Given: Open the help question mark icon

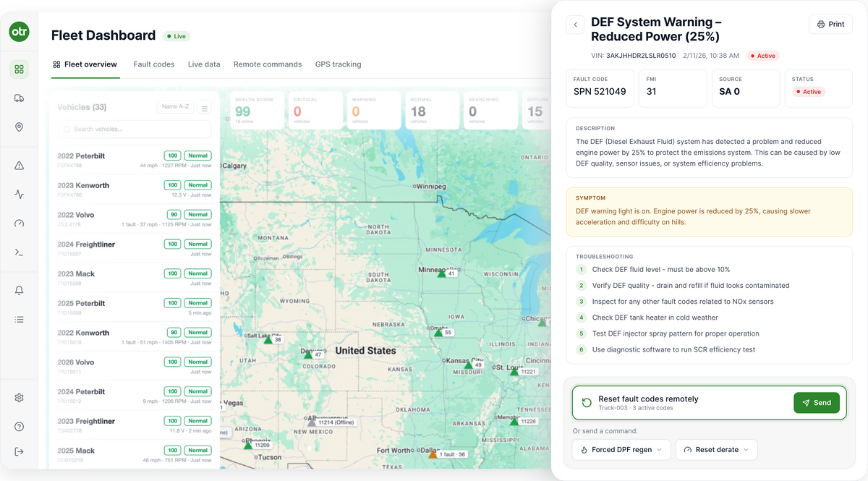Looking at the screenshot, I should click(20, 427).
